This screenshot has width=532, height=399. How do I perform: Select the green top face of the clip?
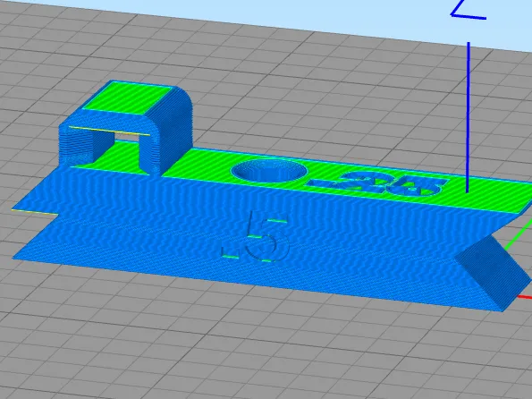(x=130, y=99)
